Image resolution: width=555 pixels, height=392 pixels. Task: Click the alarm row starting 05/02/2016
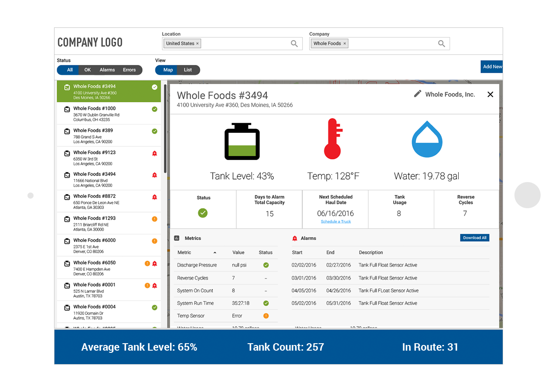pyautogui.click(x=390, y=303)
